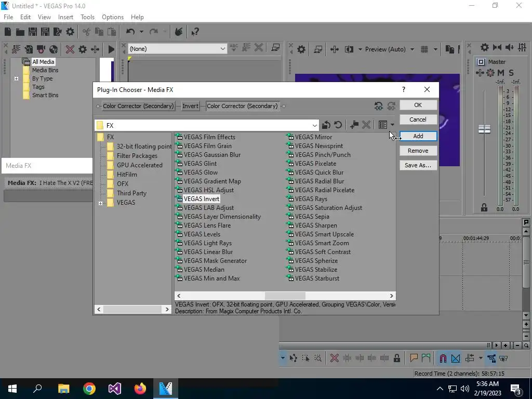This screenshot has height=399, width=532.
Task: Click the Add button
Action: 418,136
